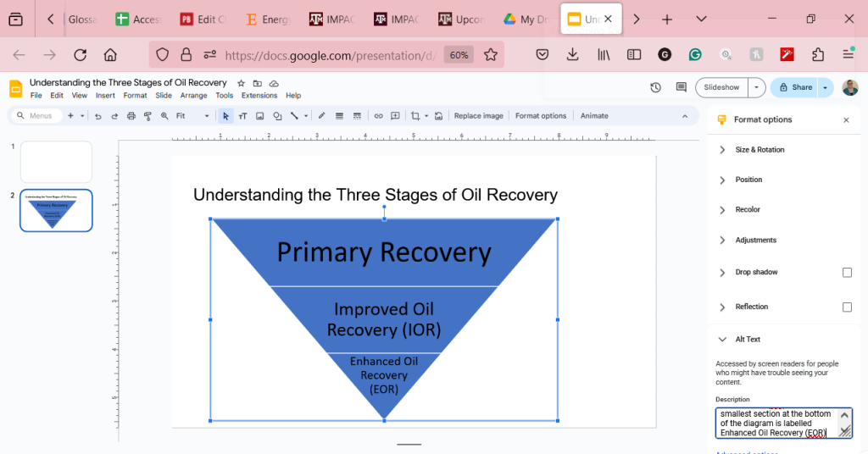Click the Menus search field
The height and width of the screenshot is (454, 868).
pos(36,116)
